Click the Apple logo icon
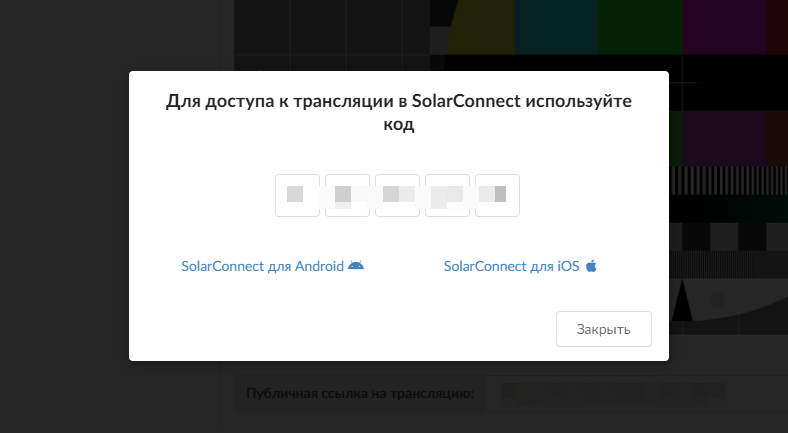The image size is (788, 433). click(591, 267)
